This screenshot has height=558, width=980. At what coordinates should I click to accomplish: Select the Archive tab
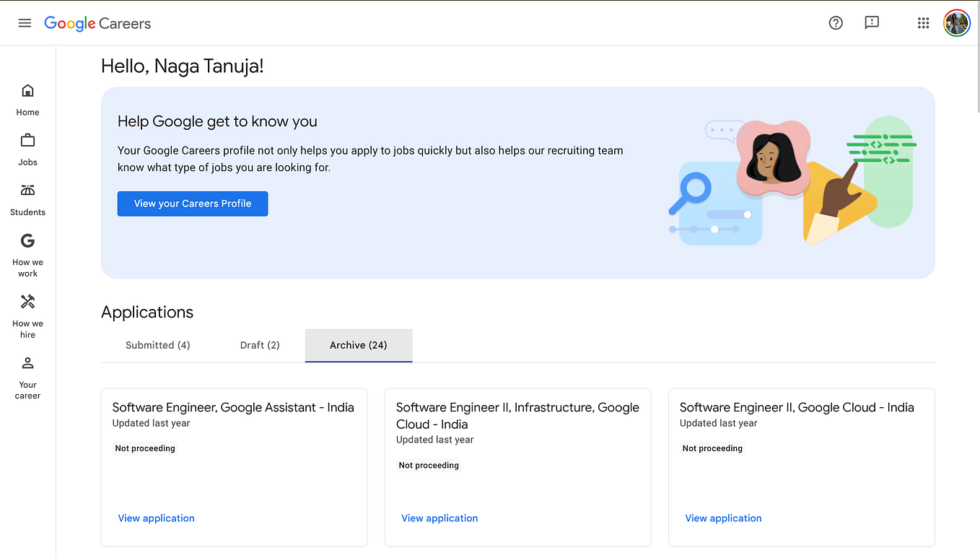[x=358, y=345]
